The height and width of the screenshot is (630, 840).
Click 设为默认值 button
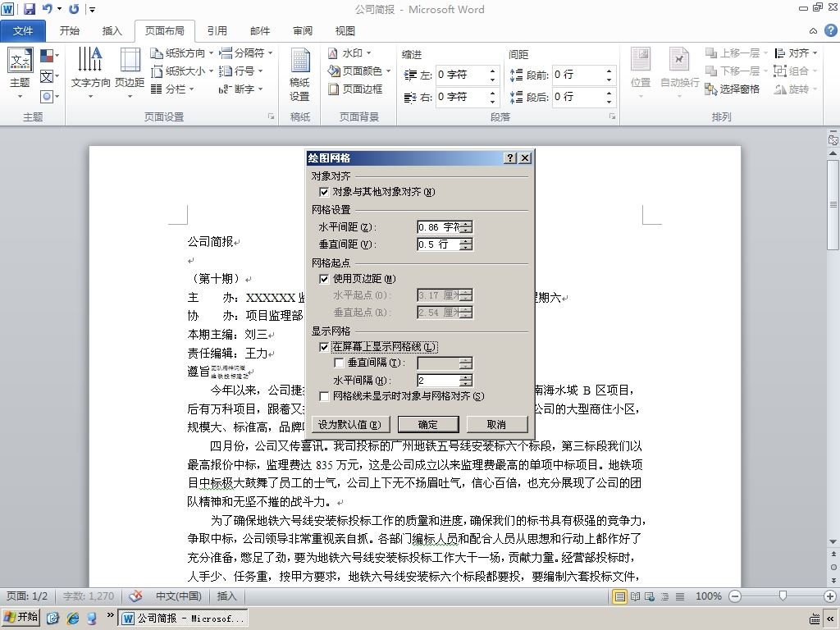click(x=349, y=425)
